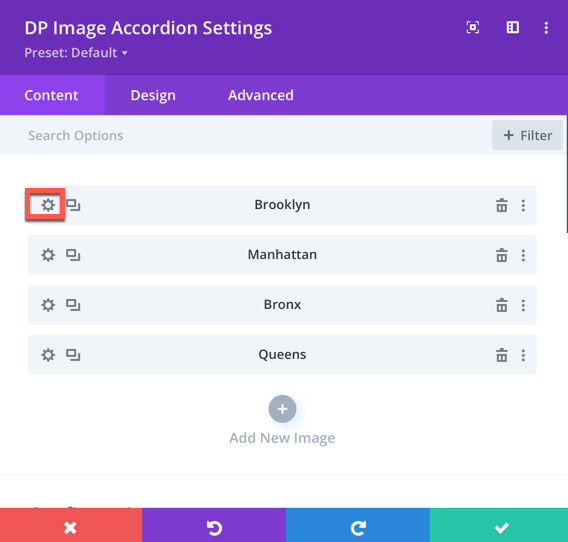The width and height of the screenshot is (568, 542).
Task: Open the header three-dot options menu
Action: [x=546, y=28]
